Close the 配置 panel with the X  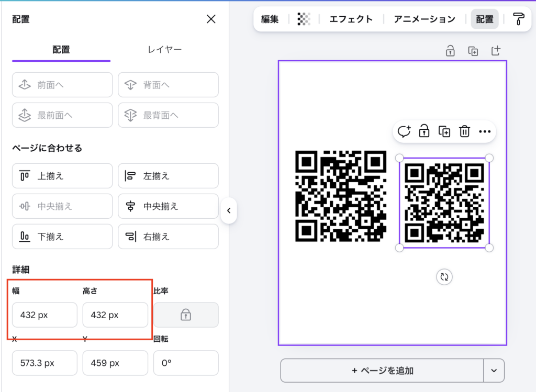coord(211,19)
